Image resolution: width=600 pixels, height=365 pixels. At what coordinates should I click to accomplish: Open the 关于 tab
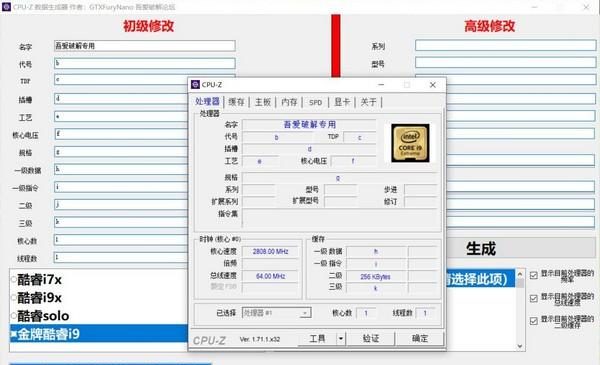click(368, 102)
